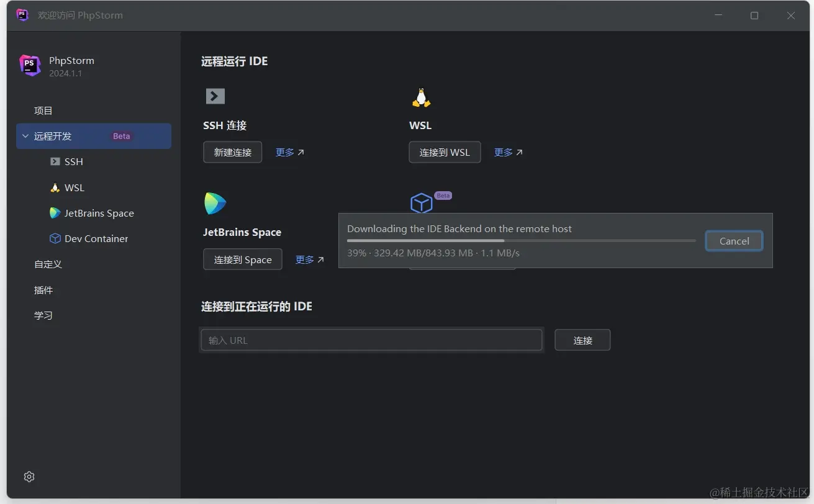This screenshot has height=504, width=814.
Task: Click the WSL heading in main panel
Action: (420, 125)
